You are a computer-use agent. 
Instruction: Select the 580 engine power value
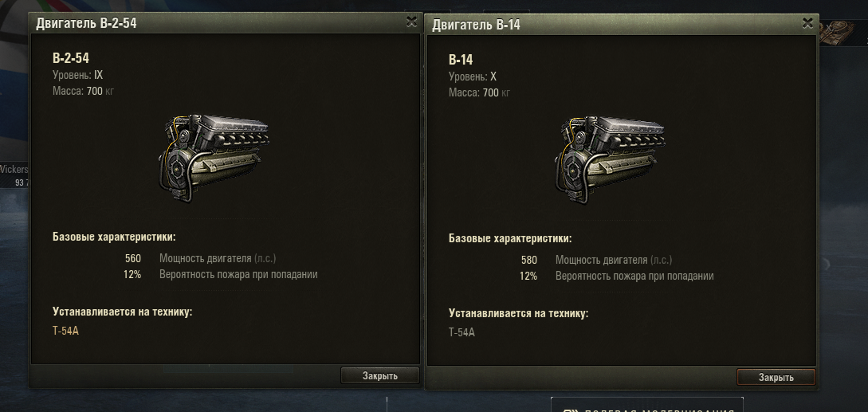[529, 260]
